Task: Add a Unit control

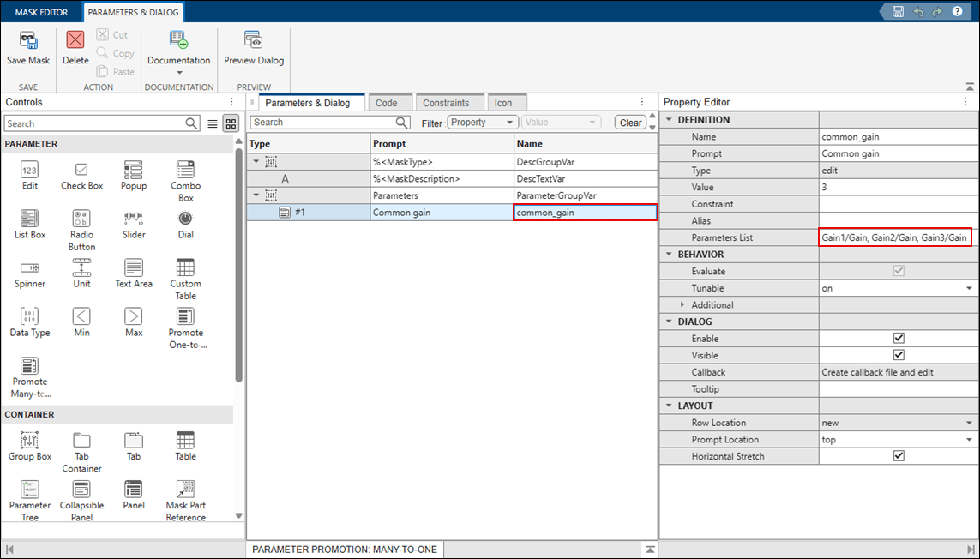Action: click(81, 273)
